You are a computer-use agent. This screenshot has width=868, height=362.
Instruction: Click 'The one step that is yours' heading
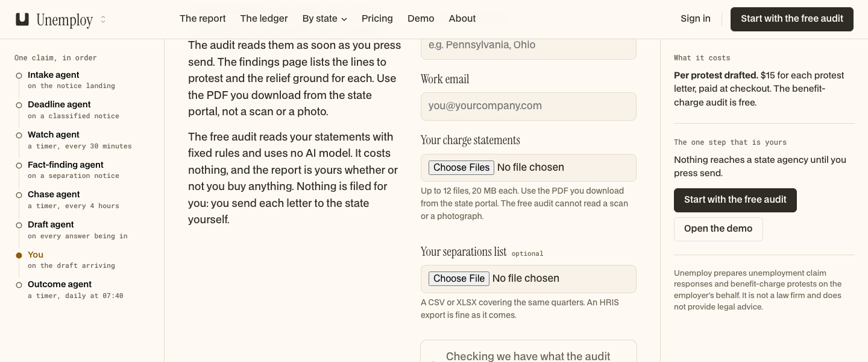tap(730, 142)
